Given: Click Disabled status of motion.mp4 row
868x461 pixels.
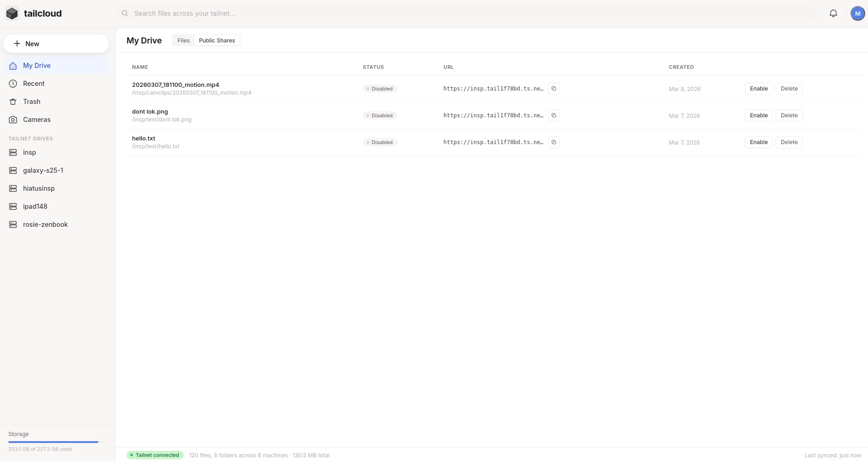Looking at the screenshot, I should point(380,89).
